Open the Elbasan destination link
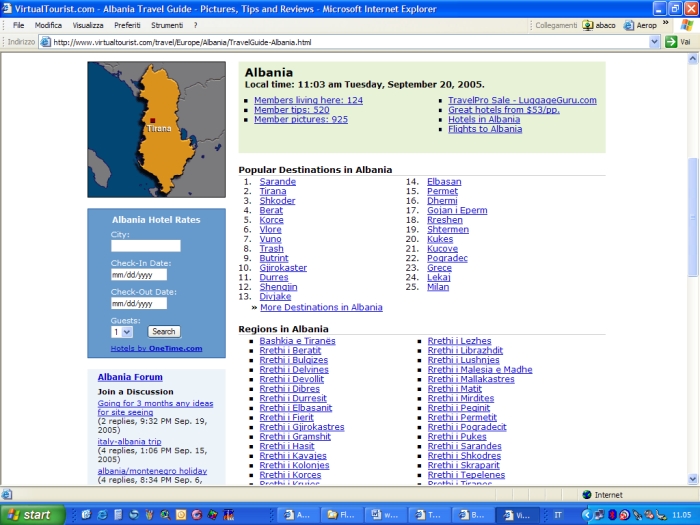 tap(444, 181)
